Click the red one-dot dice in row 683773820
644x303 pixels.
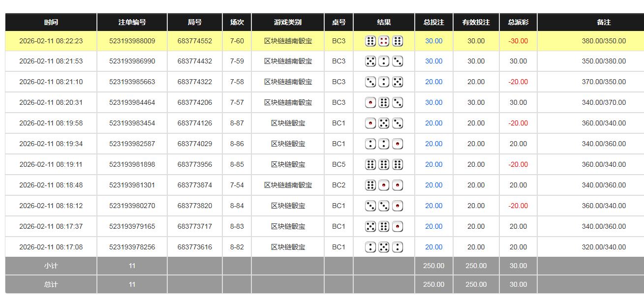click(398, 206)
